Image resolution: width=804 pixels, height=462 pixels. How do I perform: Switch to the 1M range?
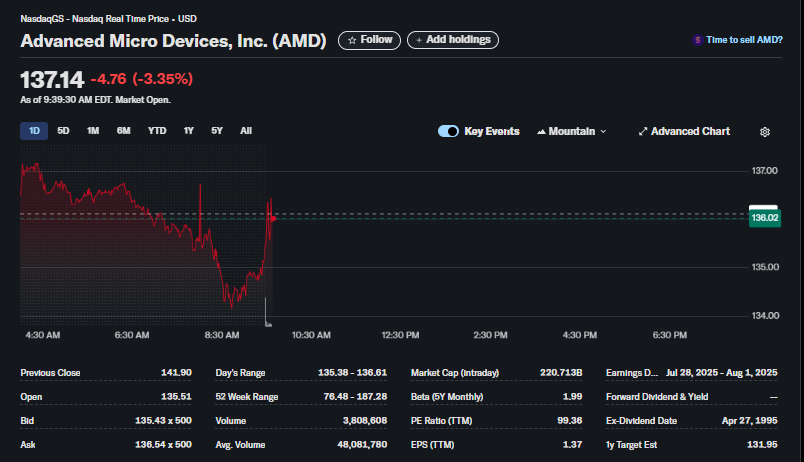[x=93, y=131]
